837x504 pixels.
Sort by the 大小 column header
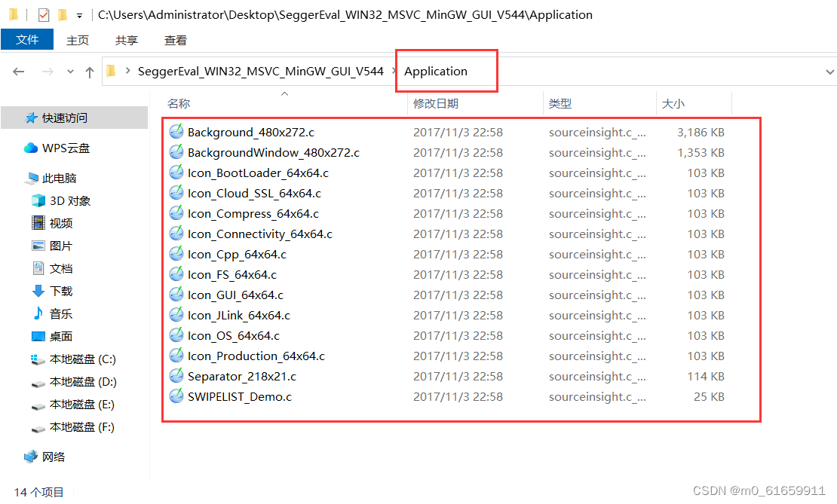point(673,103)
